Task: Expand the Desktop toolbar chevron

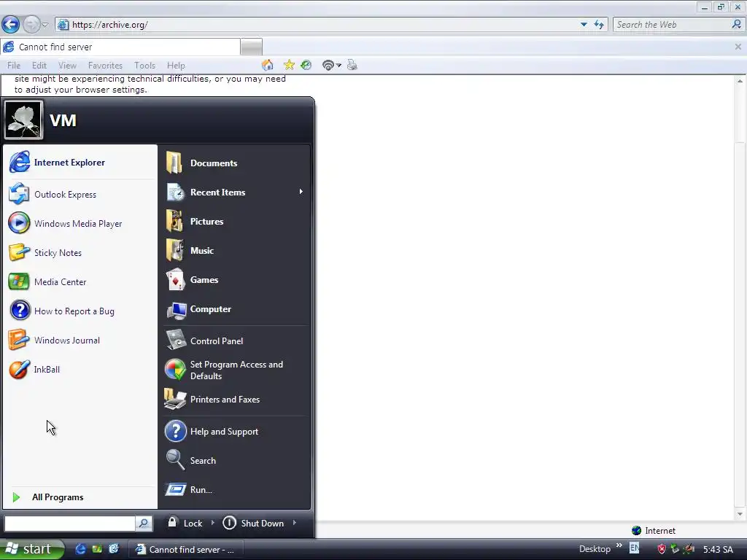Action: tap(619, 545)
